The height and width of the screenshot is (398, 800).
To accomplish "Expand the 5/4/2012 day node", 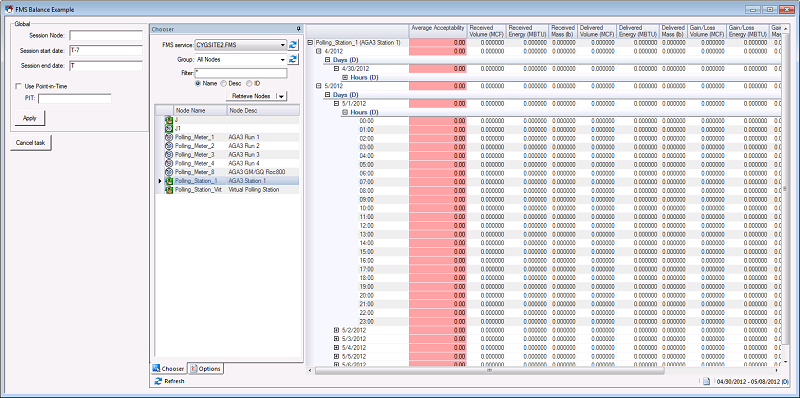I will [x=336, y=347].
